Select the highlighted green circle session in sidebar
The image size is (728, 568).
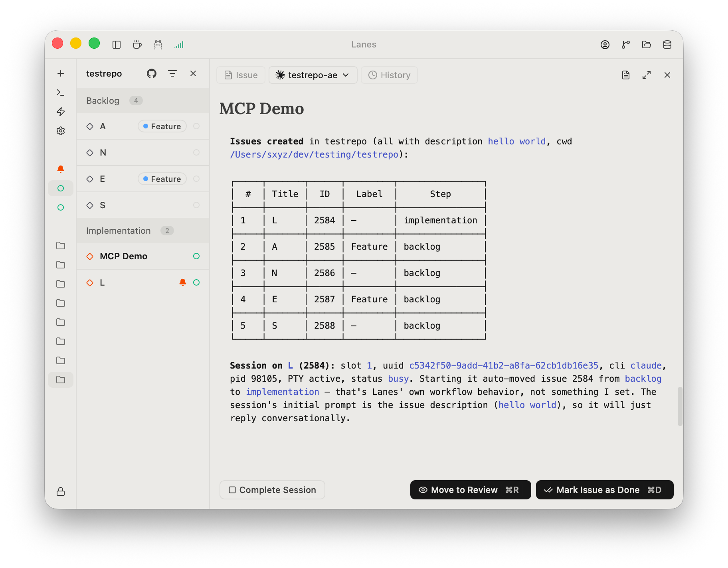[61, 188]
